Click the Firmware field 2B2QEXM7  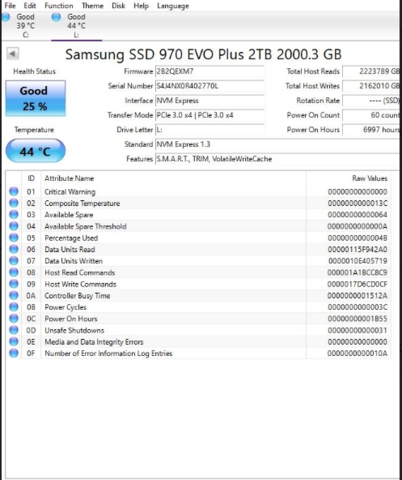pos(209,71)
